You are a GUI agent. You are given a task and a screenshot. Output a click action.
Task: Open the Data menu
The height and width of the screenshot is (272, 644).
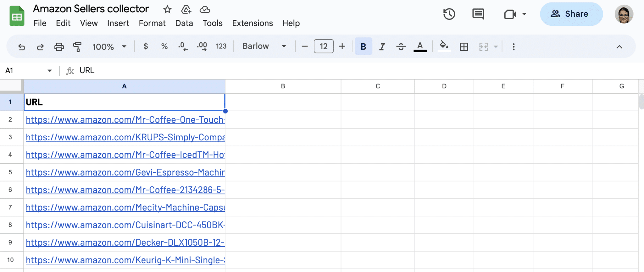coord(184,23)
